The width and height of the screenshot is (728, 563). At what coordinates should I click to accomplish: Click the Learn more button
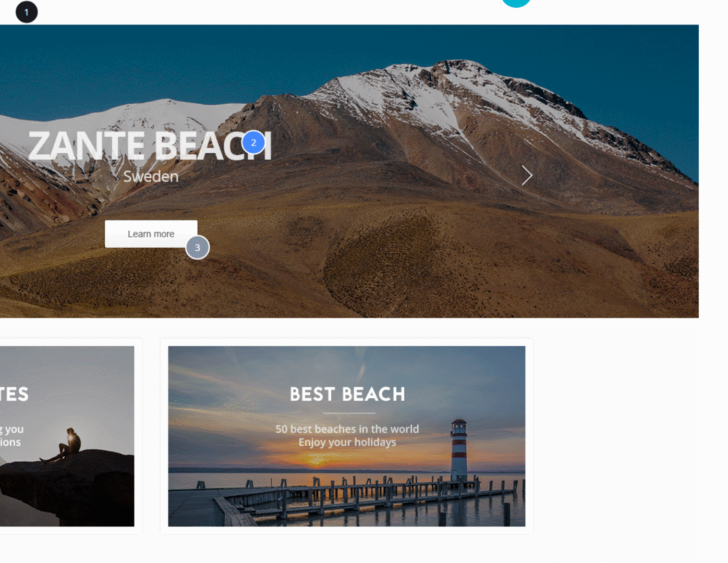[x=151, y=234]
